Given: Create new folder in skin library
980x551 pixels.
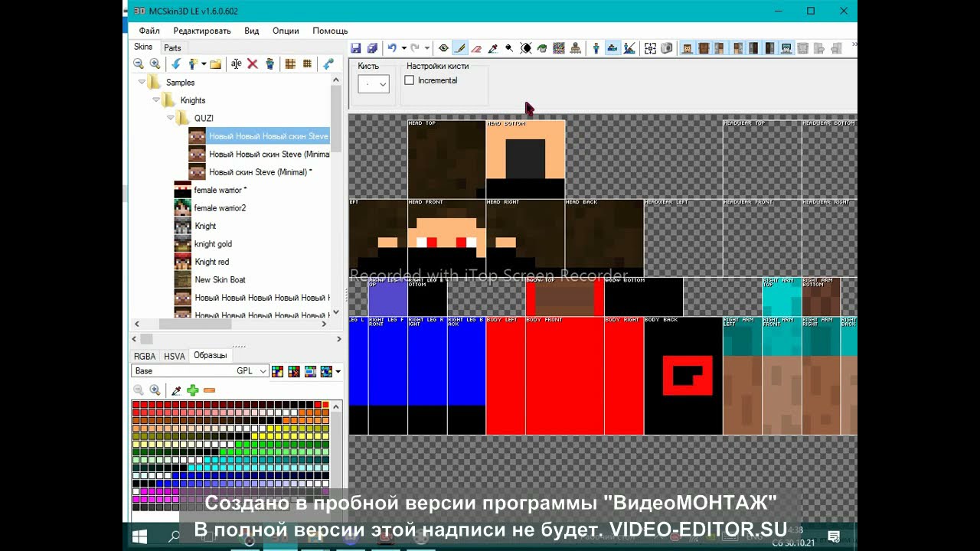Looking at the screenshot, I should click(x=215, y=64).
